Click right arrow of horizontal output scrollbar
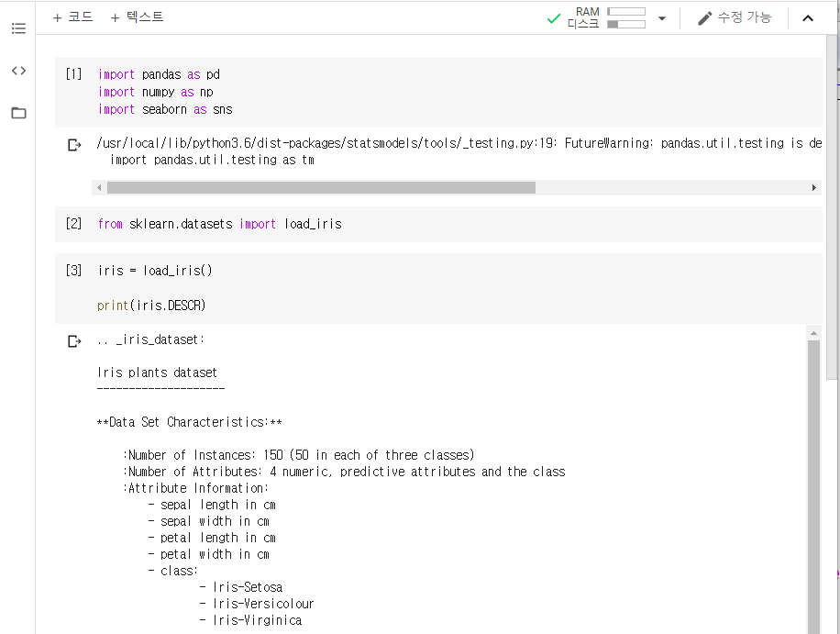 [x=813, y=188]
